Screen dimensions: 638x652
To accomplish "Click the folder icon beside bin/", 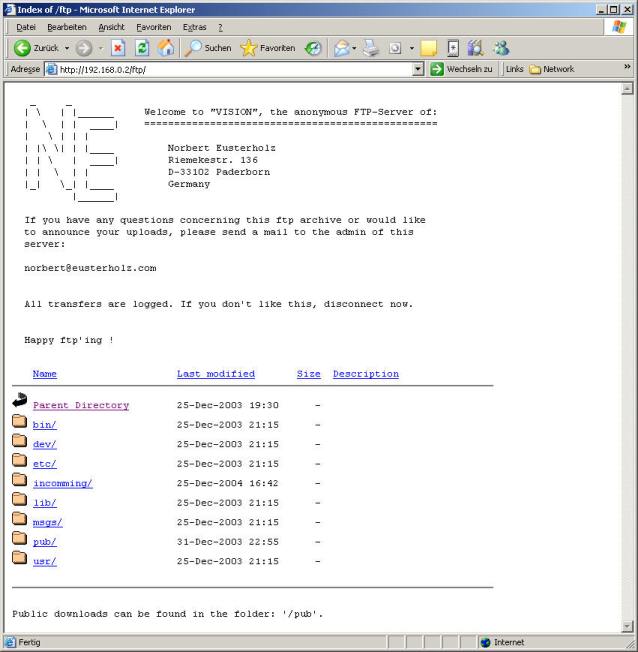I will pos(20,421).
